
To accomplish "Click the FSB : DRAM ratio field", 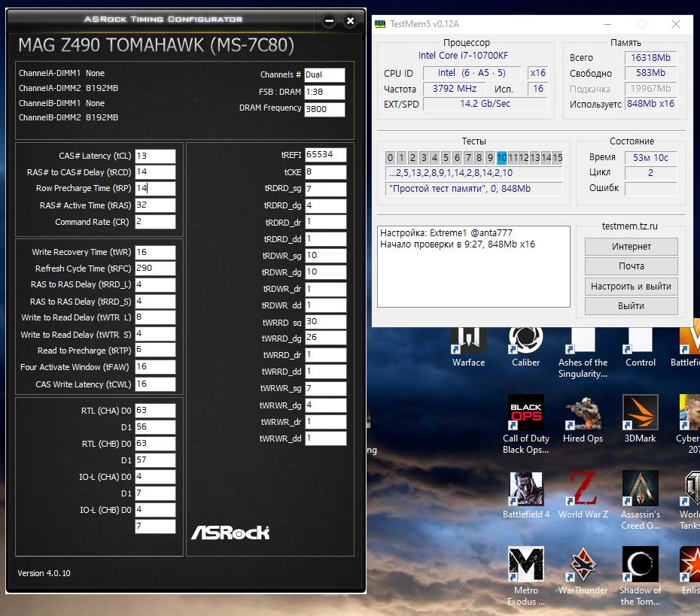I will coord(324,92).
